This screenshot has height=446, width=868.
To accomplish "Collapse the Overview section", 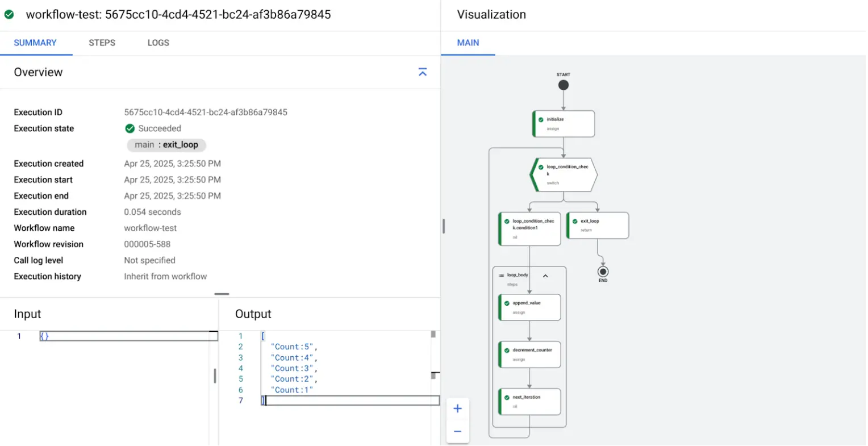I will (x=422, y=72).
